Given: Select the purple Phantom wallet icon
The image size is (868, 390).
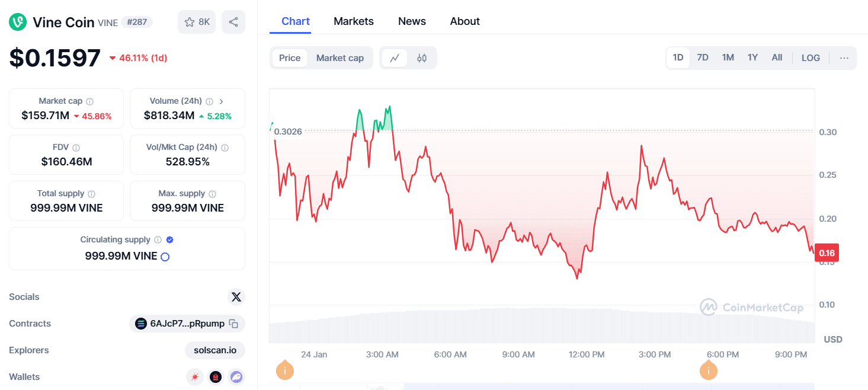Looking at the screenshot, I should click(236, 377).
